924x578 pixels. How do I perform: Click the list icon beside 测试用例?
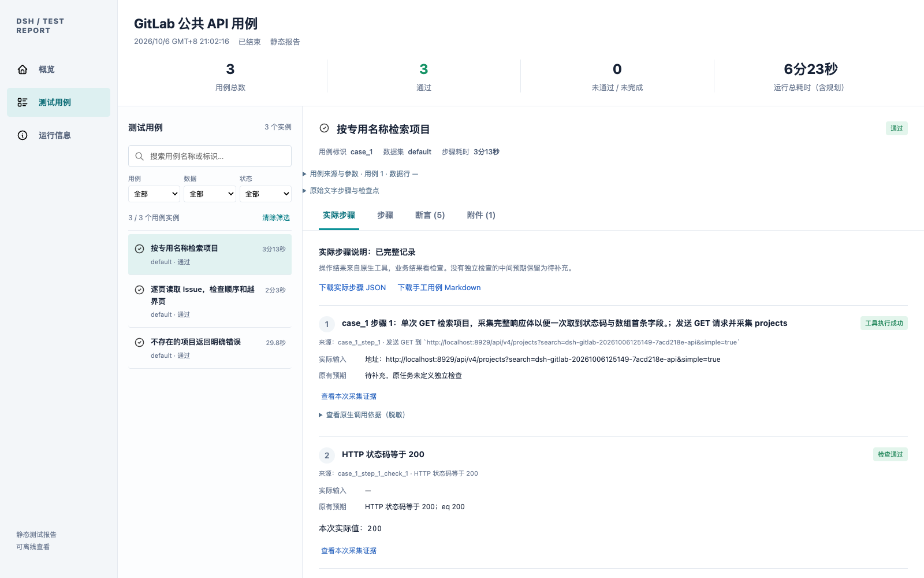click(23, 102)
